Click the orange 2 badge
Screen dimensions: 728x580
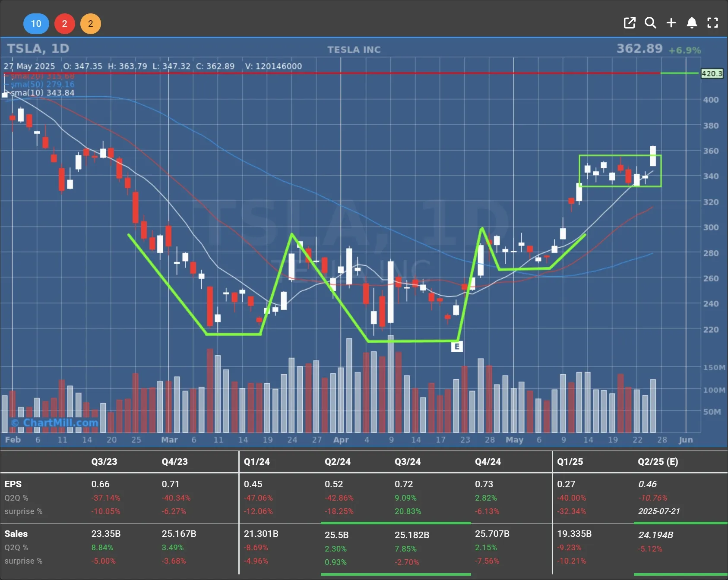(90, 24)
